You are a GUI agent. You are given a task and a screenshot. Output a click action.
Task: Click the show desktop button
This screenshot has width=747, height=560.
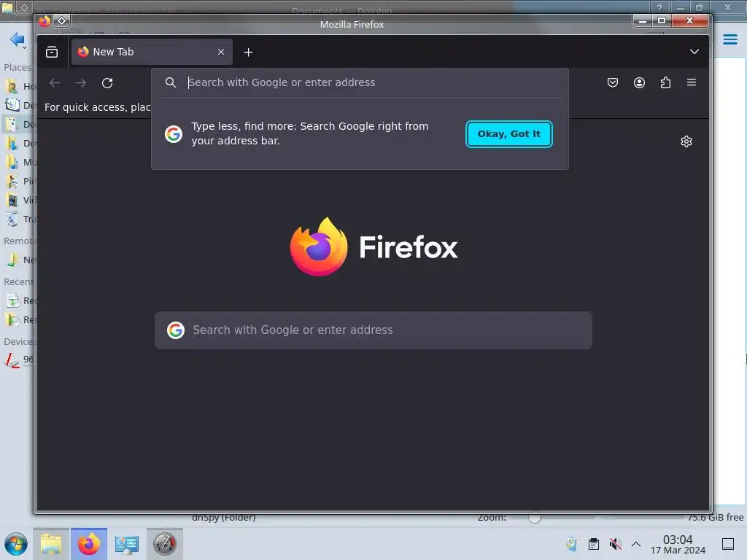point(728,544)
